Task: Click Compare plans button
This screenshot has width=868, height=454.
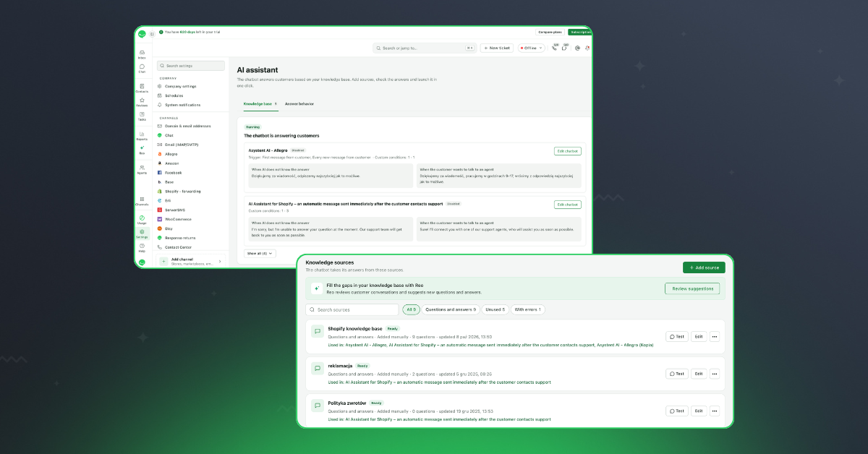Action: (x=550, y=32)
